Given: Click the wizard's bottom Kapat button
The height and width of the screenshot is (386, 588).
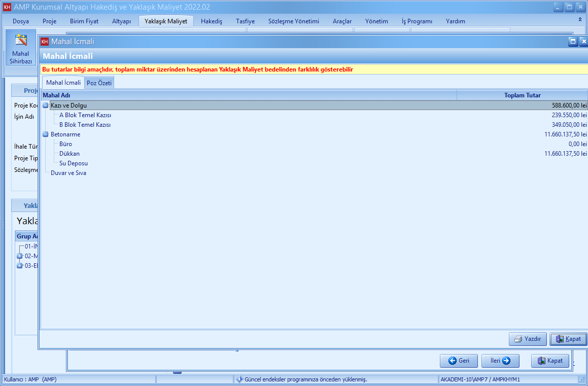Looking at the screenshot, I should click(550, 361).
